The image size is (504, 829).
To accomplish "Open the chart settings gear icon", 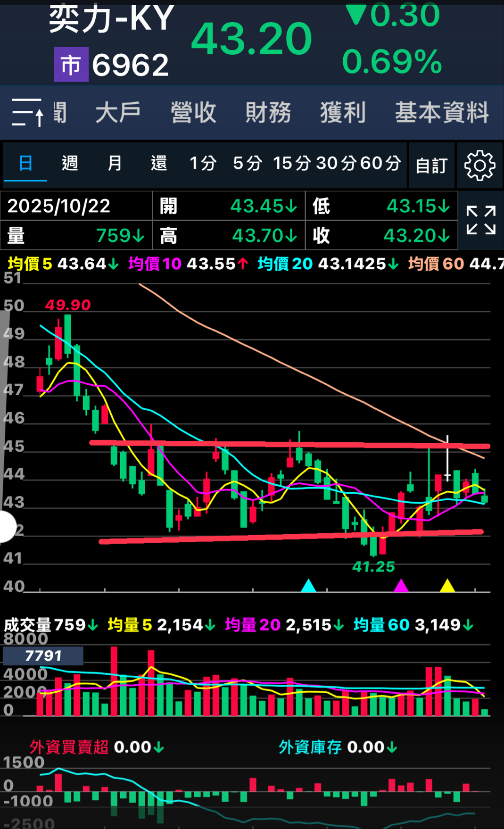I will [479, 166].
